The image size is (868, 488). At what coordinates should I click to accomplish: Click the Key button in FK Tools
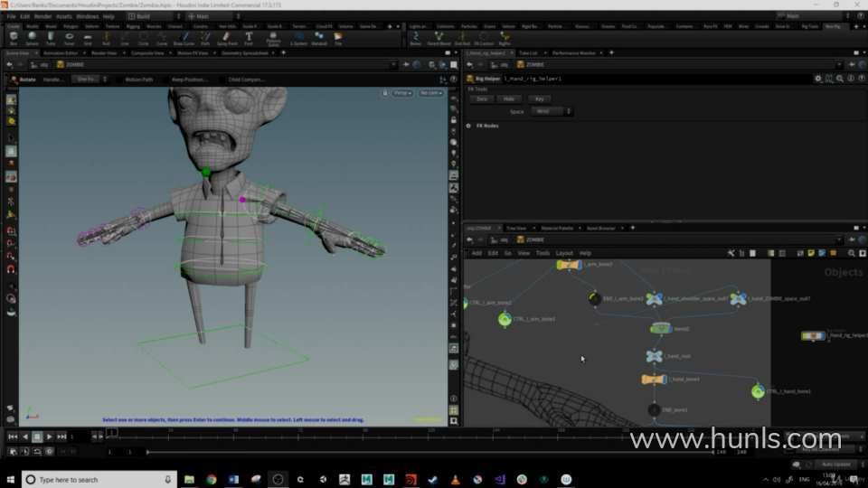[539, 99]
